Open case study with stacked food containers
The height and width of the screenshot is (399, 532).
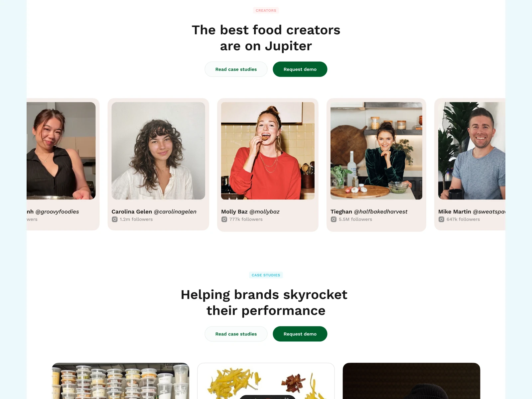120,381
